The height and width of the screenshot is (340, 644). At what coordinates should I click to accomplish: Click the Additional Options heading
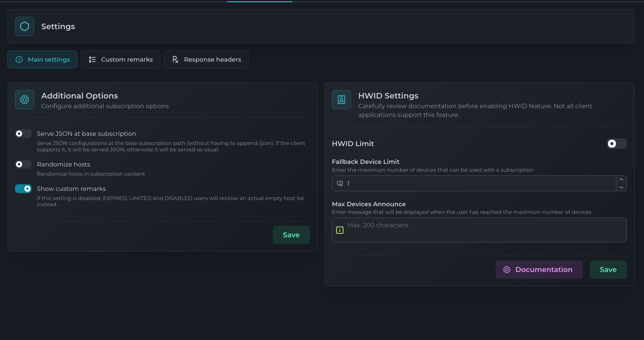79,96
